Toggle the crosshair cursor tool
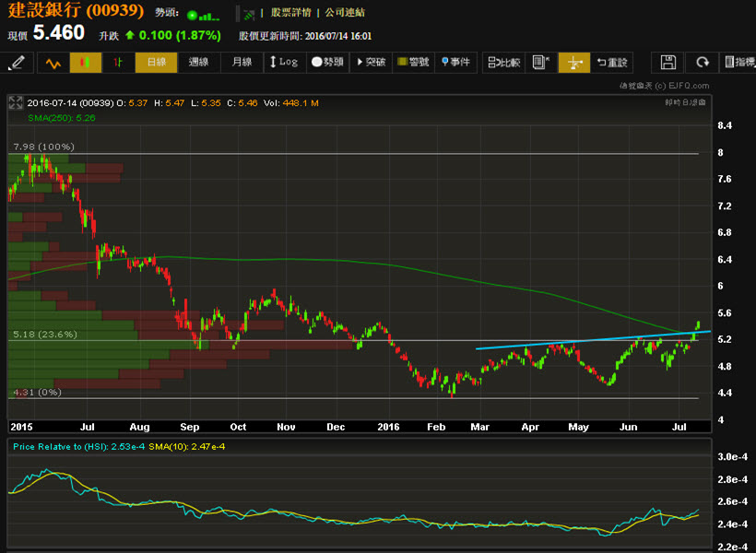This screenshot has width=756, height=553. 573,62
